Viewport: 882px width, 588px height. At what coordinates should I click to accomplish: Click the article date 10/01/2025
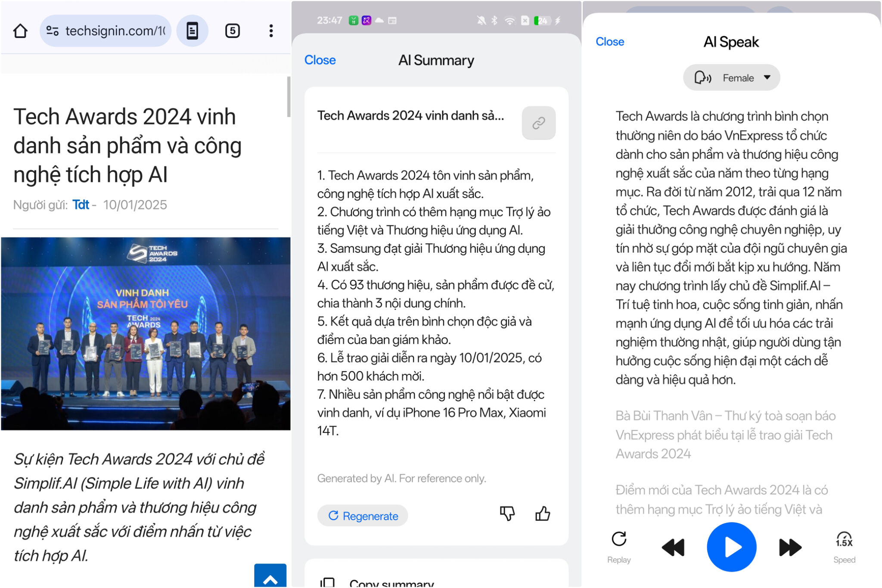[x=135, y=205]
